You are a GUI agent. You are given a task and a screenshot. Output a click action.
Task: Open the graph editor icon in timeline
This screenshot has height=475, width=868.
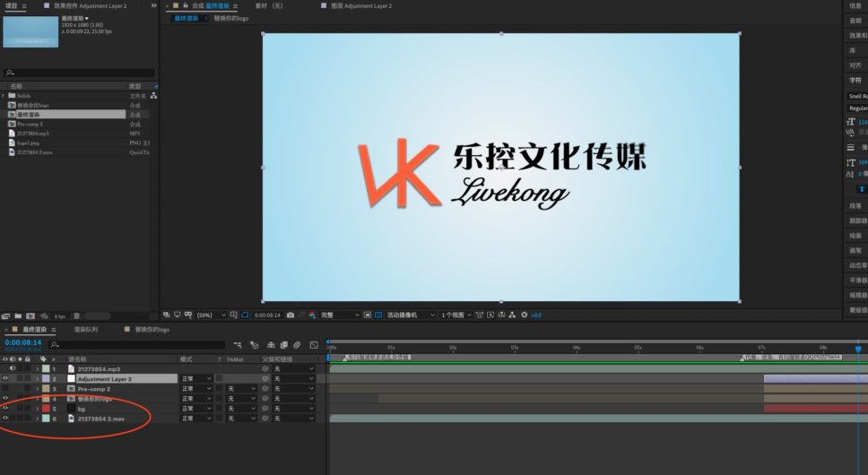tap(314, 345)
